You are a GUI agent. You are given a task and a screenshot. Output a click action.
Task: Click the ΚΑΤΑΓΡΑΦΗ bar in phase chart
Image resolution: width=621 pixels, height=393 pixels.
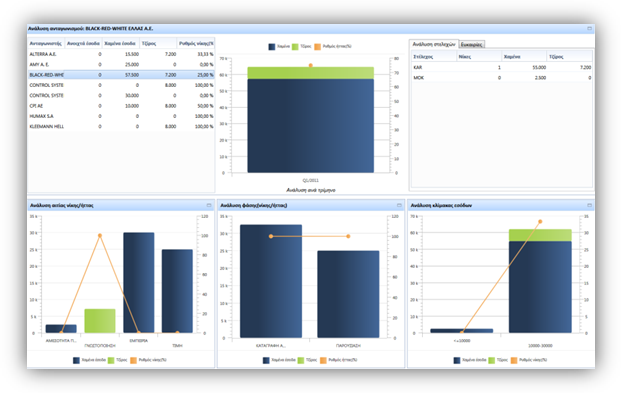point(271,281)
